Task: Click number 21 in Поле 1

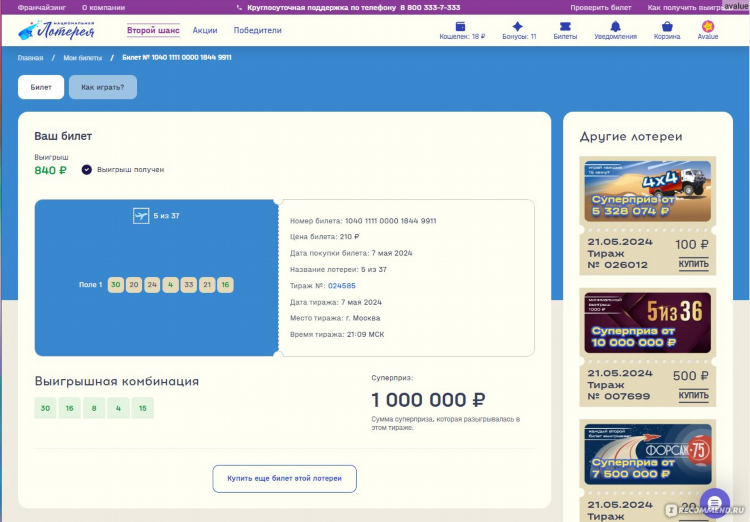Action: [x=207, y=285]
